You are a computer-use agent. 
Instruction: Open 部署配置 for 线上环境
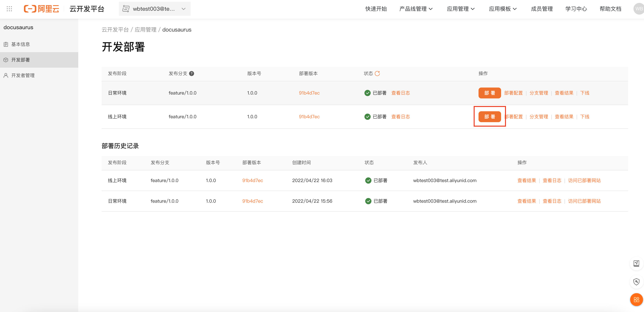click(513, 117)
